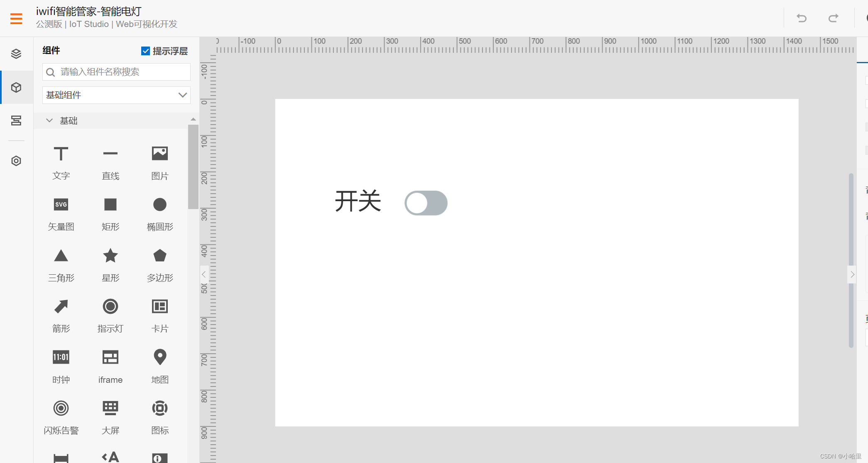
Task: Select the 地图 map component
Action: click(159, 366)
